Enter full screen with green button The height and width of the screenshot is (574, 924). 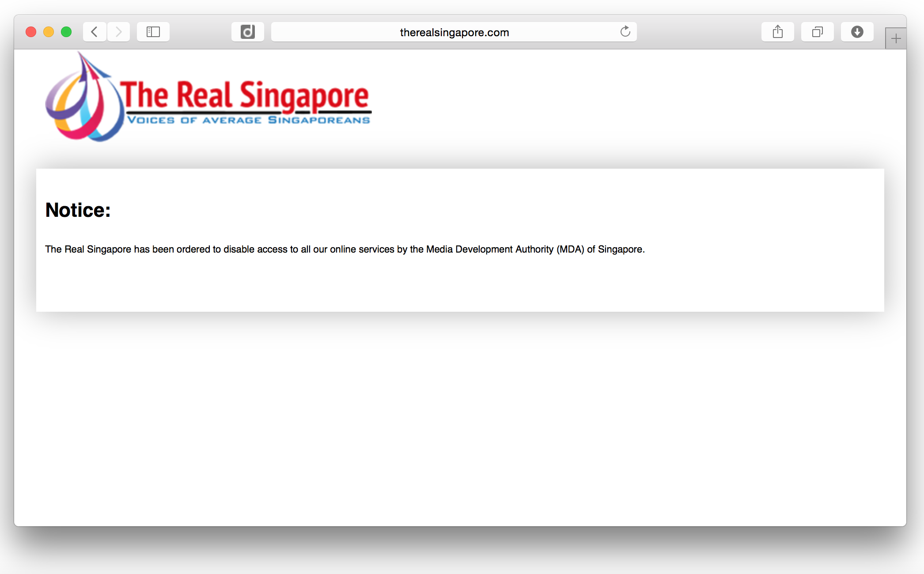tap(66, 32)
